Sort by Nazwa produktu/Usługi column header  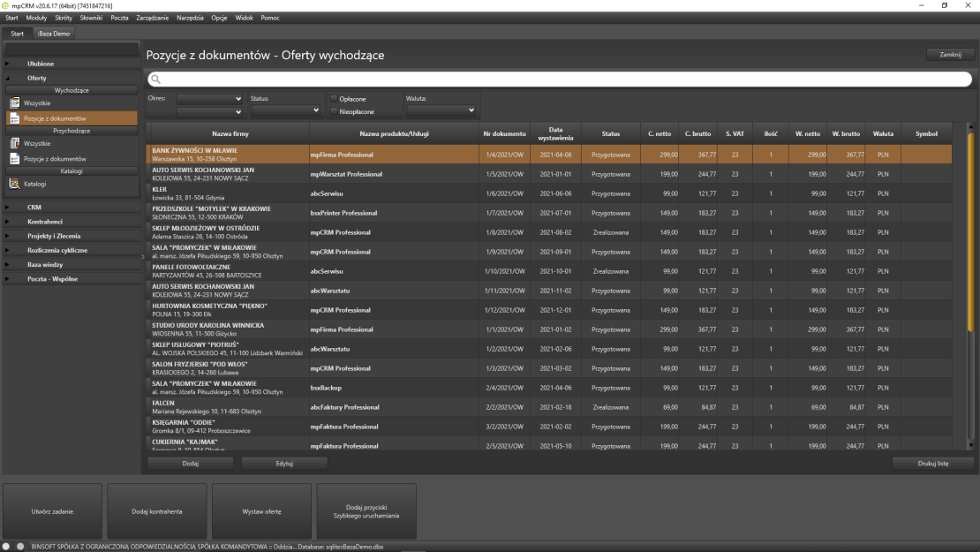coord(395,133)
